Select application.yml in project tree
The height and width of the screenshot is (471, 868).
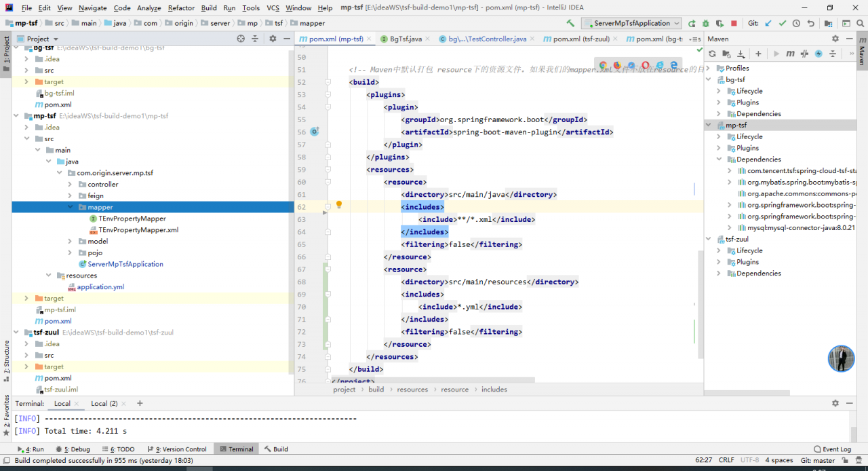click(100, 287)
